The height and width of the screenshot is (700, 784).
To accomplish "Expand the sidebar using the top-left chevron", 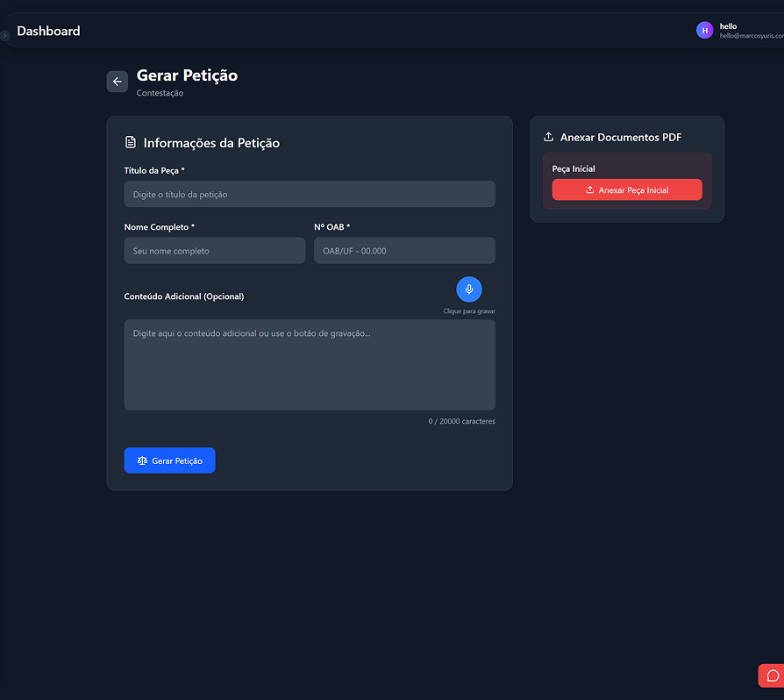I will [4, 35].
